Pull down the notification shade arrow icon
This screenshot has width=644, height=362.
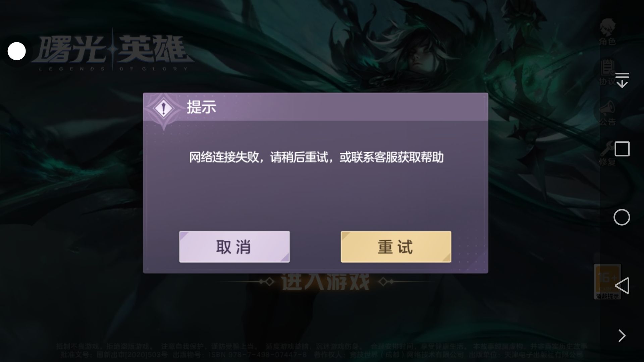pyautogui.click(x=622, y=80)
